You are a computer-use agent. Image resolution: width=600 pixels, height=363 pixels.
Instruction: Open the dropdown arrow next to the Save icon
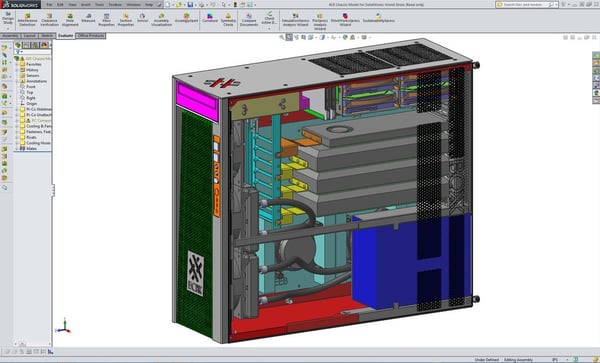pyautogui.click(x=195, y=5)
